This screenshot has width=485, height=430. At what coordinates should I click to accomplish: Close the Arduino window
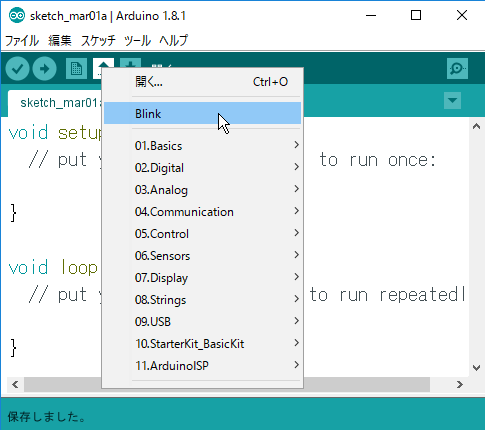[462, 15]
